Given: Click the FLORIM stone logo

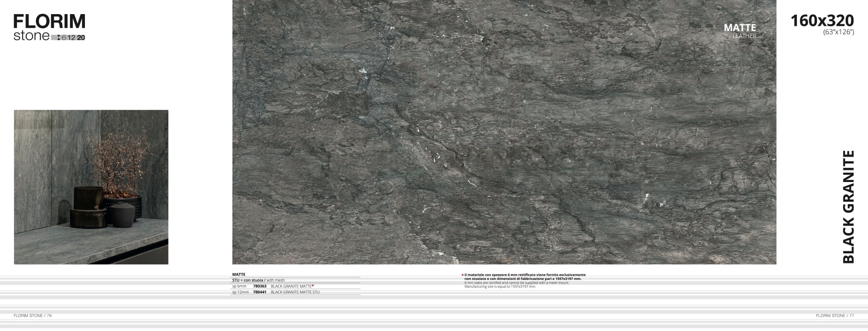Looking at the screenshot, I should click(x=49, y=22).
